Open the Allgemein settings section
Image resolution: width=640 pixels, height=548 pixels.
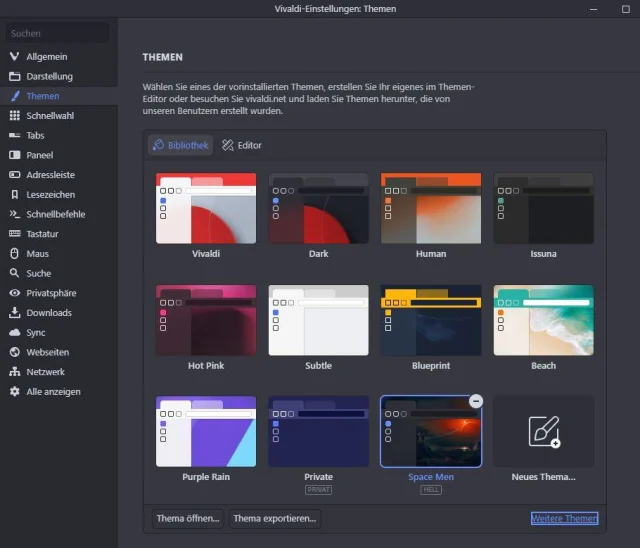click(x=59, y=57)
